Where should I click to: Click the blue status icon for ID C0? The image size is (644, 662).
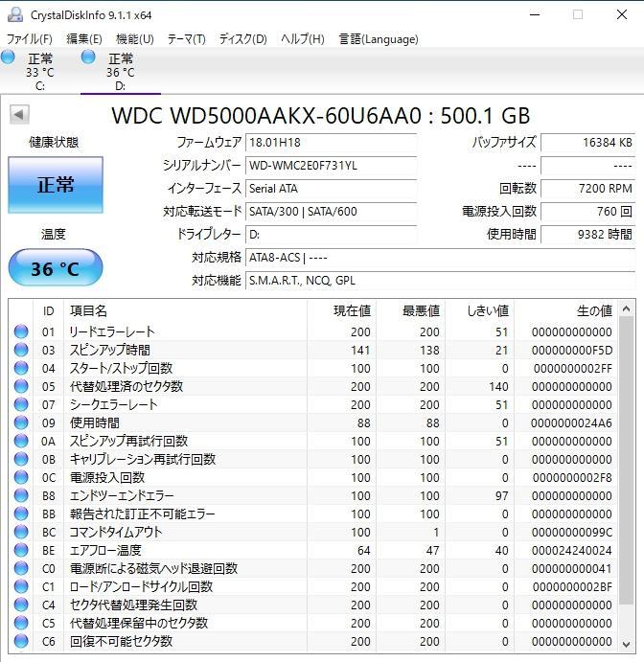point(21,568)
